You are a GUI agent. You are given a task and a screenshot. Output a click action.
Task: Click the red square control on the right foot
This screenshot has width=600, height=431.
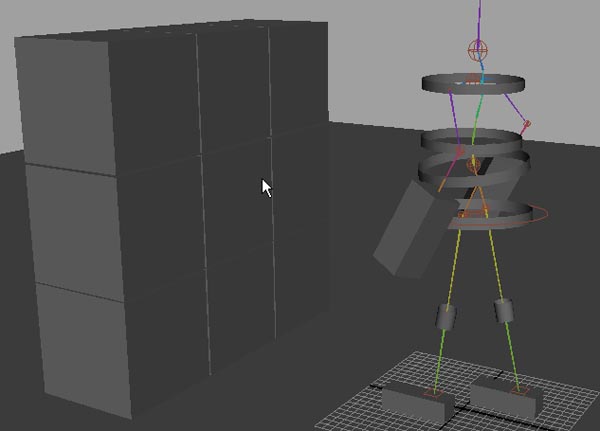(521, 390)
